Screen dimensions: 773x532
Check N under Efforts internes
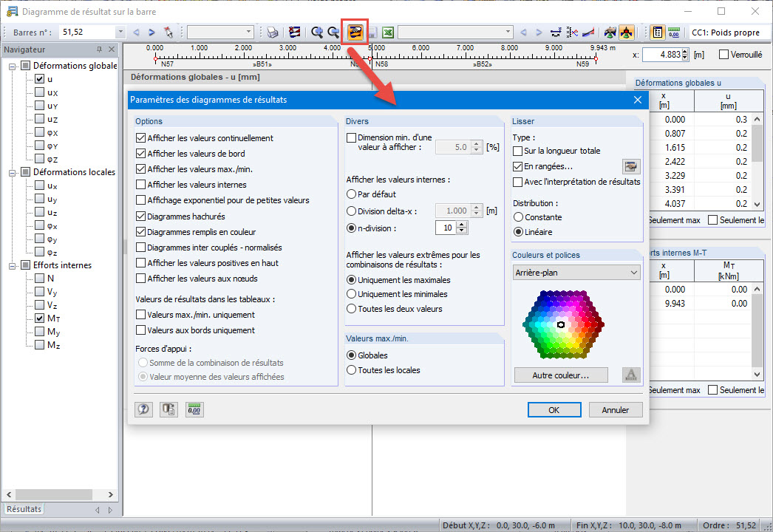point(40,278)
